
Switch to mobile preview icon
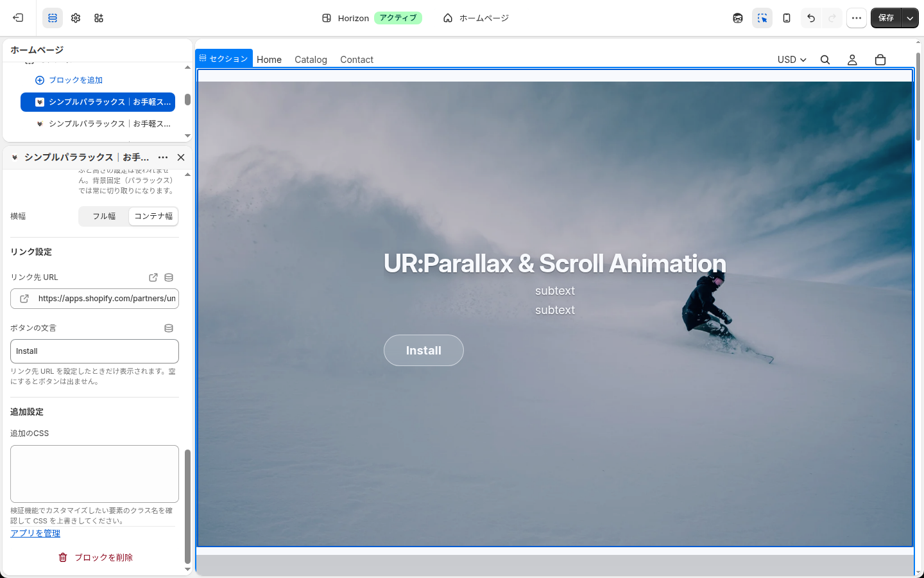(x=787, y=18)
